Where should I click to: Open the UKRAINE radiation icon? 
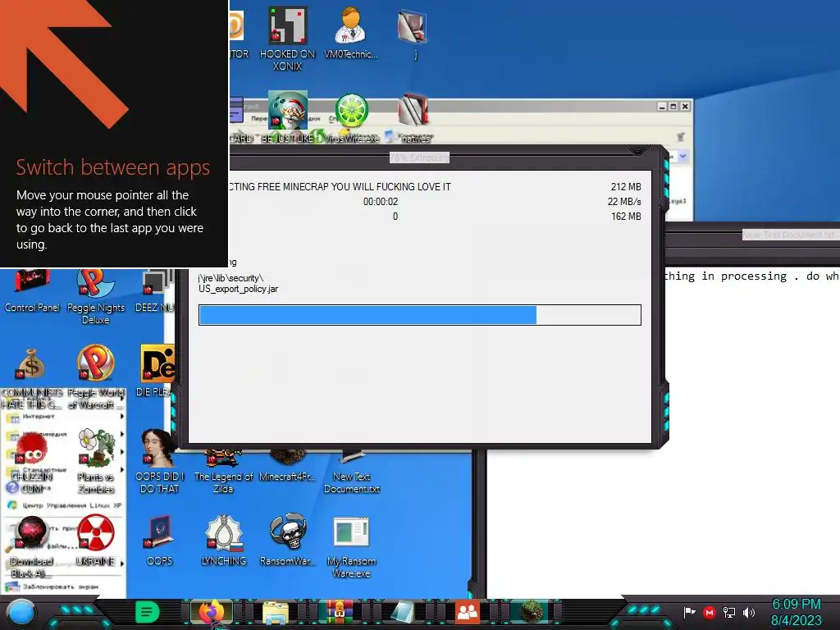(x=95, y=540)
